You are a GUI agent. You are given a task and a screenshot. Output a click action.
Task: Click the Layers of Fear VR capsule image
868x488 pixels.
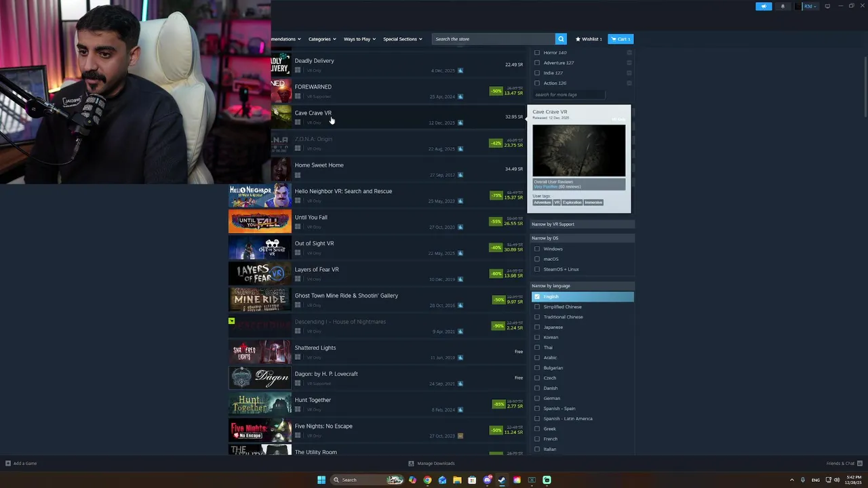tap(260, 274)
